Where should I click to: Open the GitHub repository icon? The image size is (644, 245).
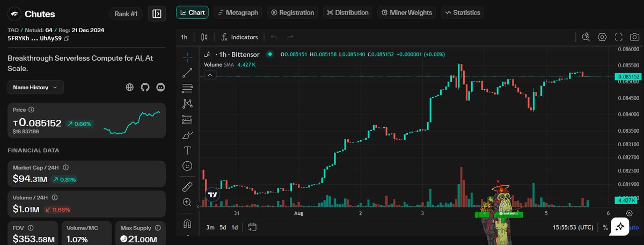point(145,87)
